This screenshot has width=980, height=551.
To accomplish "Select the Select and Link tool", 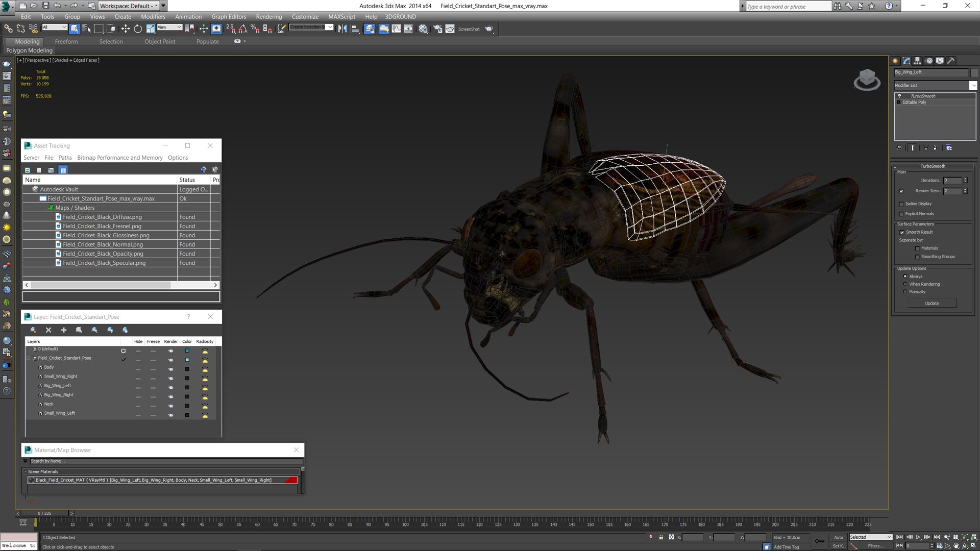I will (x=8, y=29).
